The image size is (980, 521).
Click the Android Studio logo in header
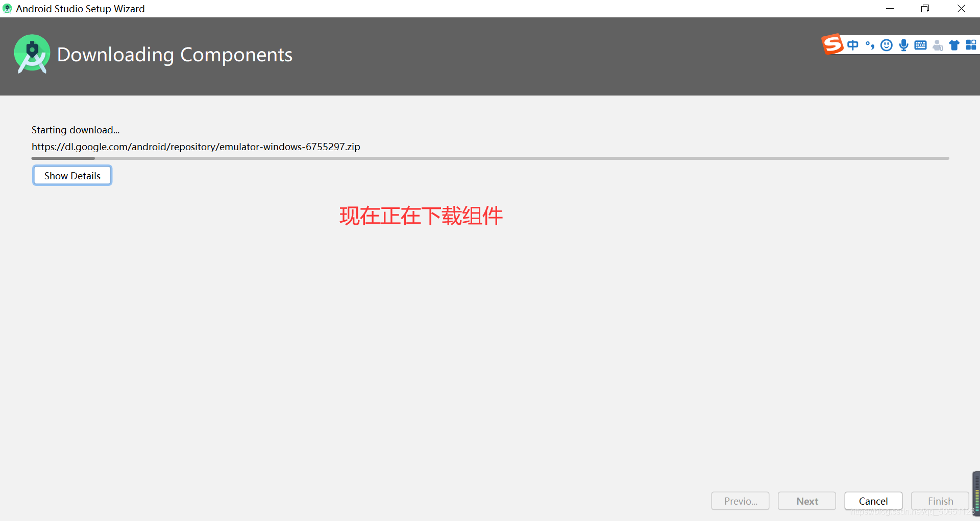click(x=32, y=54)
